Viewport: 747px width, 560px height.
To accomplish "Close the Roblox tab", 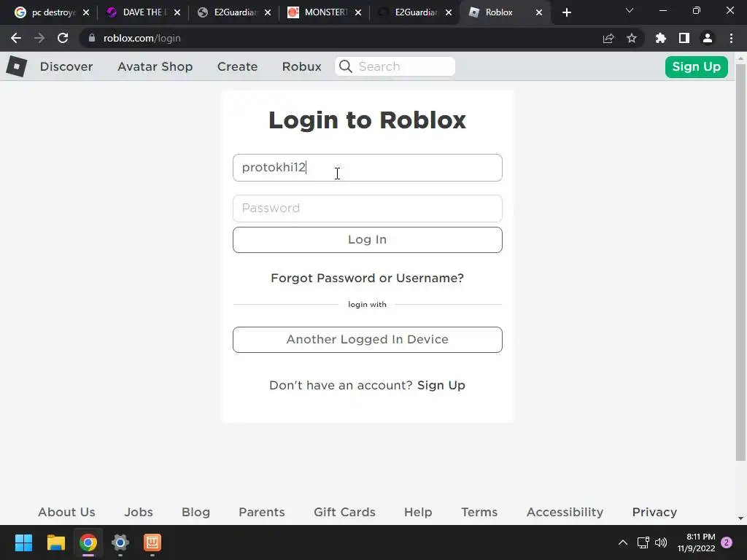I will point(539,13).
